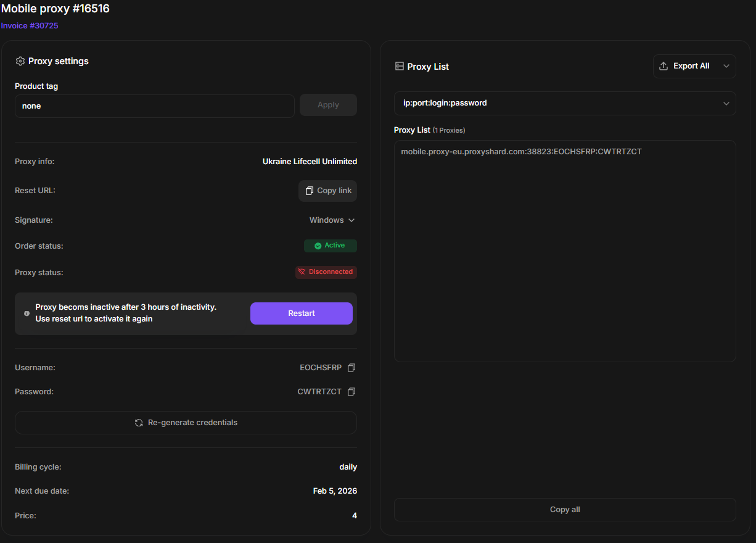This screenshot has width=756, height=543.
Task: Expand the Export All dropdown arrow
Action: tap(726, 66)
